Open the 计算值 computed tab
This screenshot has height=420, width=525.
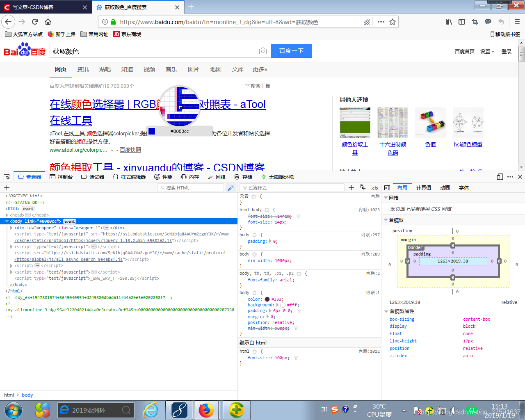pyautogui.click(x=424, y=187)
